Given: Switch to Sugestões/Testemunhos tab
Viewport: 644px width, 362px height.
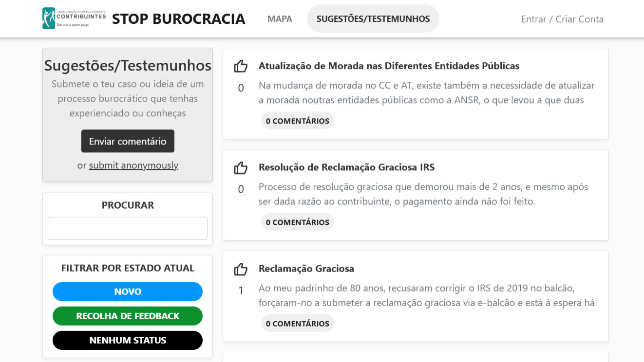Looking at the screenshot, I should point(373,19).
